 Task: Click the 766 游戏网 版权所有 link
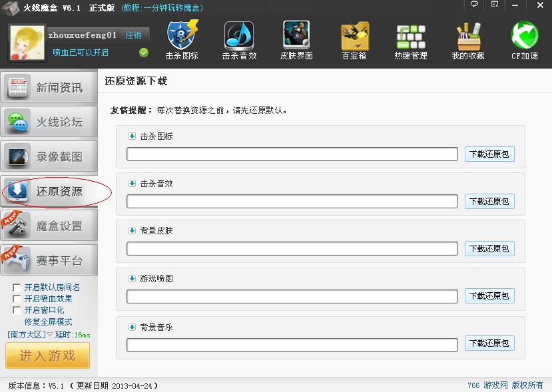pyautogui.click(x=505, y=385)
